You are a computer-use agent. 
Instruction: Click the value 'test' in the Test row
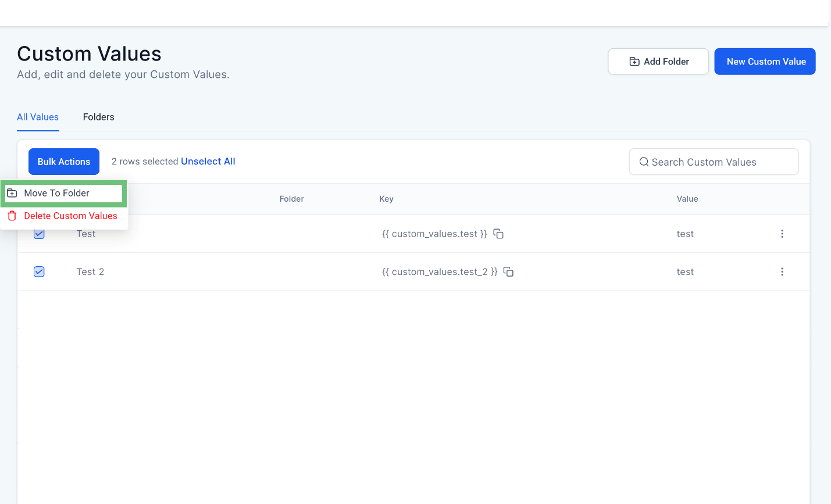coord(685,234)
